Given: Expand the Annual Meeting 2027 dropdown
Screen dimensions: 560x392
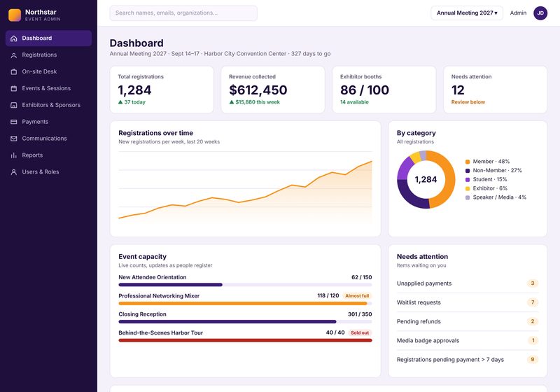Looking at the screenshot, I should point(467,13).
